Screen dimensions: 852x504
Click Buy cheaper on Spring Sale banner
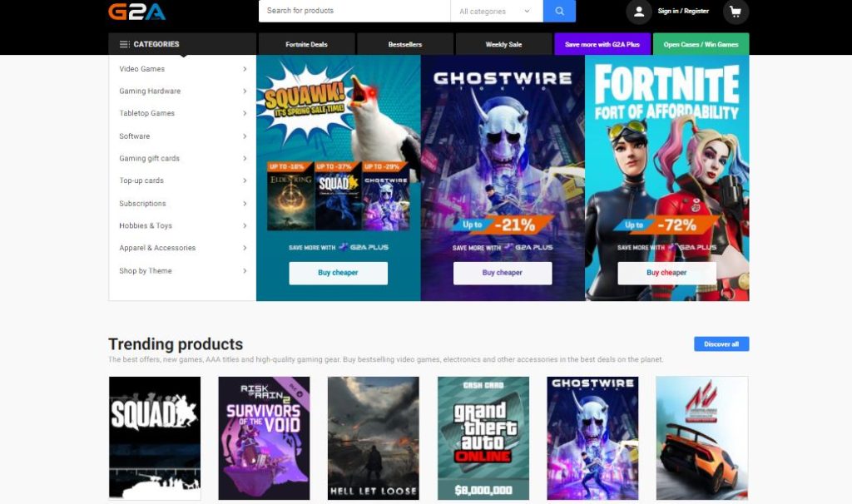[x=338, y=273]
